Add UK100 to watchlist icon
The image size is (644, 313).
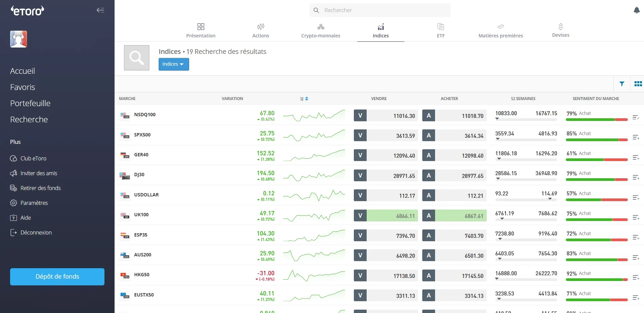(x=636, y=217)
